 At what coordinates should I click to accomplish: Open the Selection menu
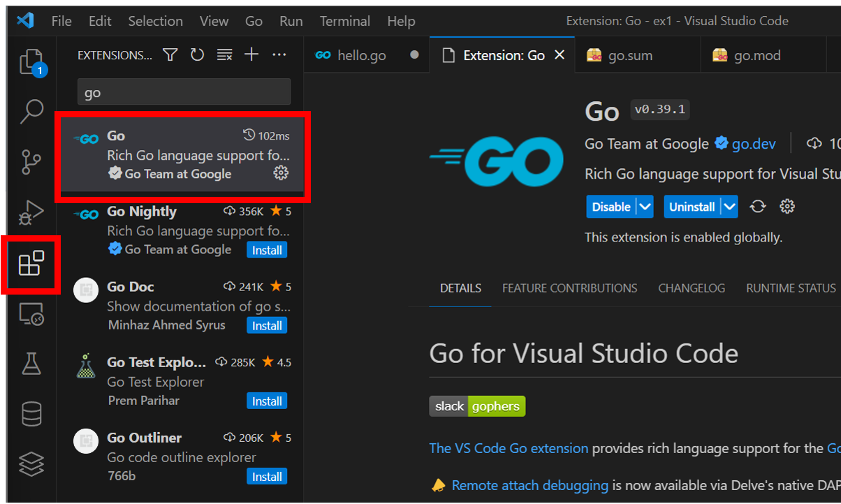tap(155, 21)
